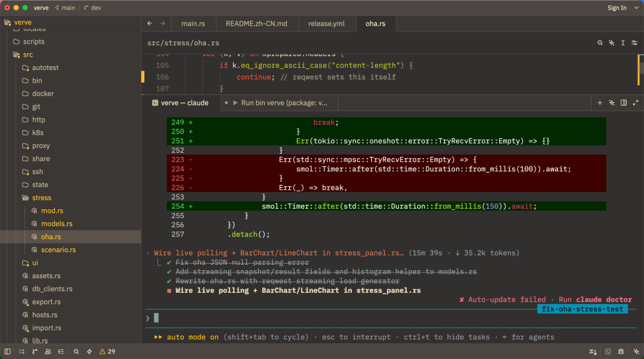Expand the state folder
Screen dimensions: 644x359
point(70,185)
